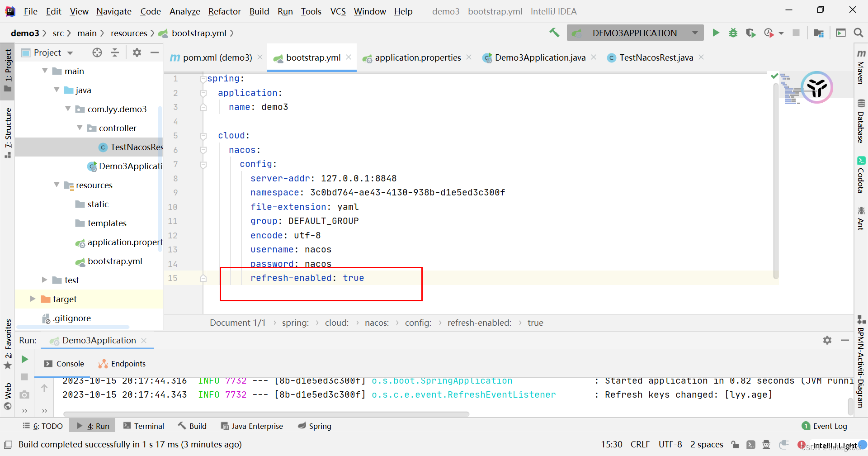Screen dimensions: 868x456
Task: Expand the target folder
Action: pos(33,299)
